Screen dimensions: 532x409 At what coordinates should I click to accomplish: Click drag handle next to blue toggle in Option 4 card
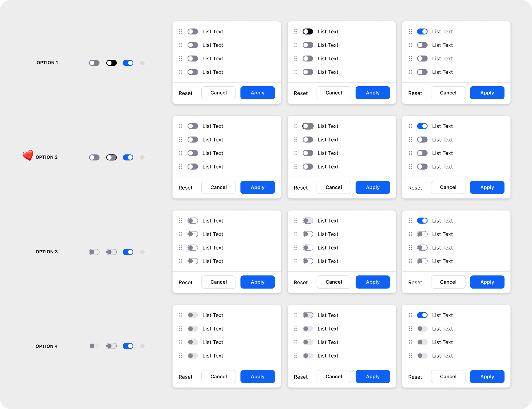[410, 315]
